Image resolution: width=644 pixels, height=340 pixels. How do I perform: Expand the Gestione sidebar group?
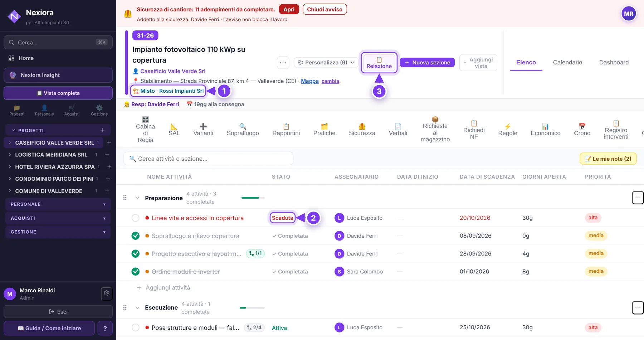click(58, 232)
